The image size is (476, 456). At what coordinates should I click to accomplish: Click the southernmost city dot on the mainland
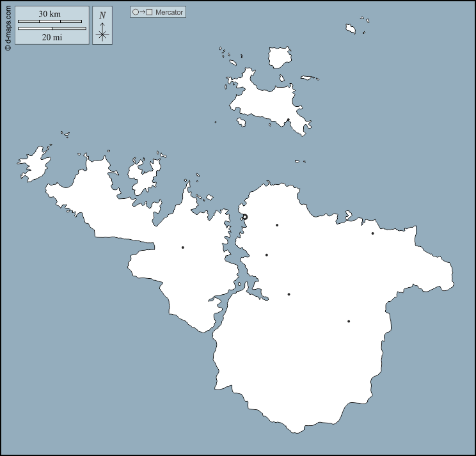coord(349,321)
